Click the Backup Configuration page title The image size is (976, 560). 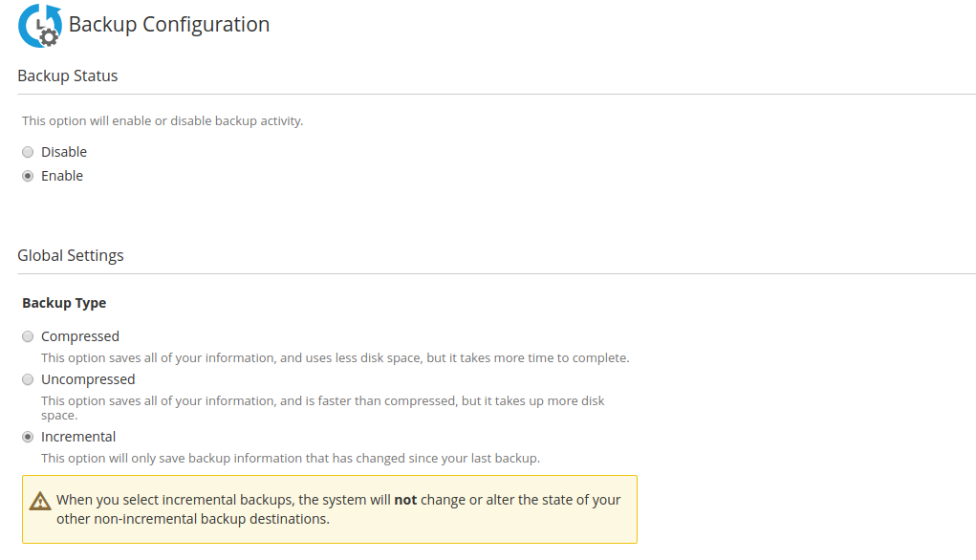click(x=169, y=25)
